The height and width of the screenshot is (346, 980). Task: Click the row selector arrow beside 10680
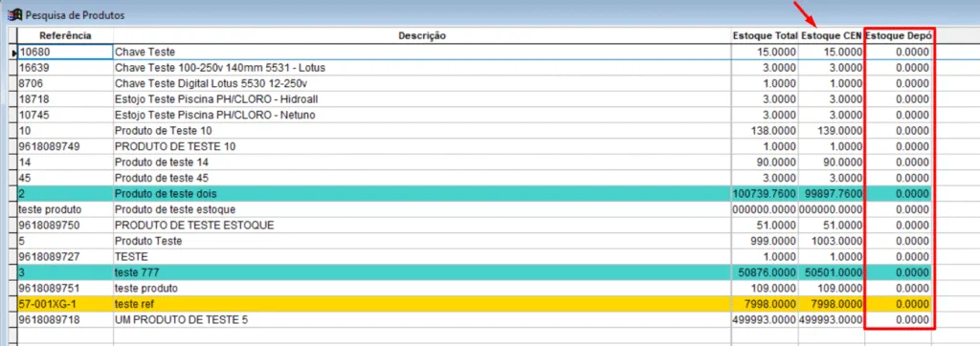[13, 53]
